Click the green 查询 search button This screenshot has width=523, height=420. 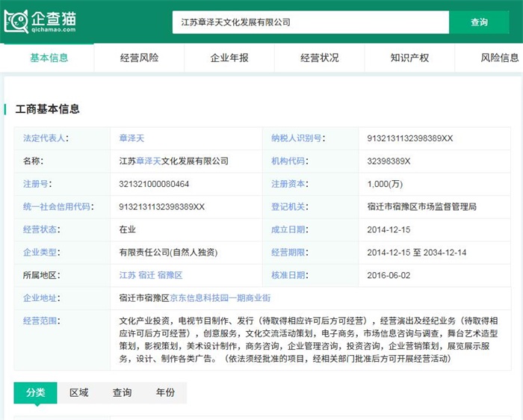[x=479, y=22]
